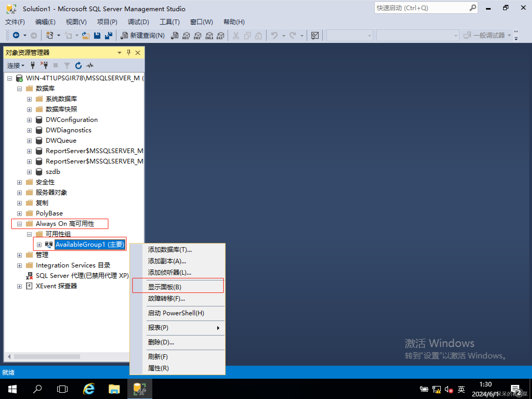Viewport: 532px width, 399px height.
Task: Collapse the 数据库 folder
Action: [x=19, y=89]
